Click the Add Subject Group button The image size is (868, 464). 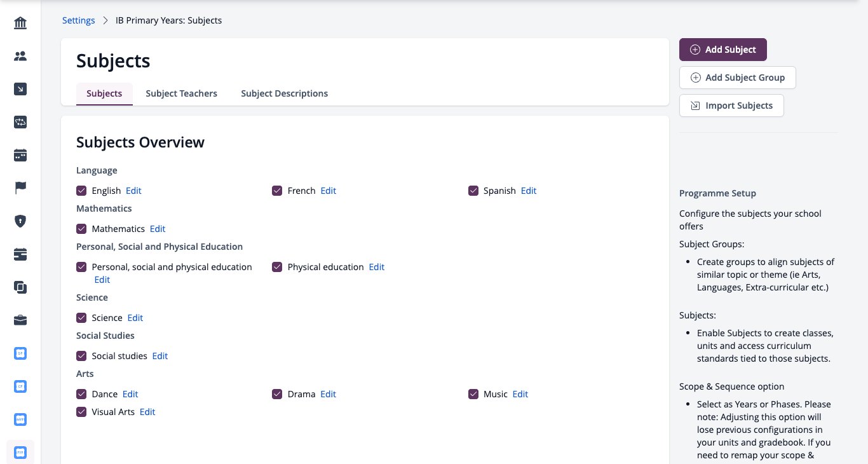[738, 78]
